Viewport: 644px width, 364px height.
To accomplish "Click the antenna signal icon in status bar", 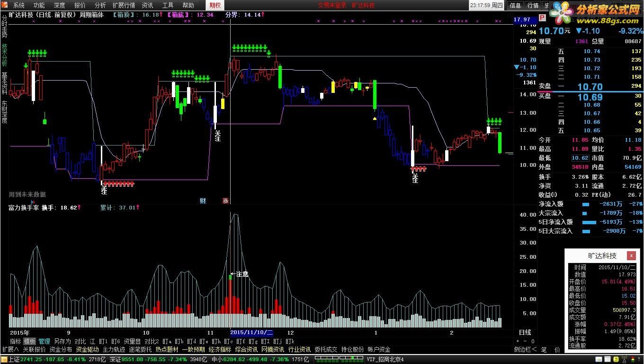I will pyautogui.click(x=624, y=360).
